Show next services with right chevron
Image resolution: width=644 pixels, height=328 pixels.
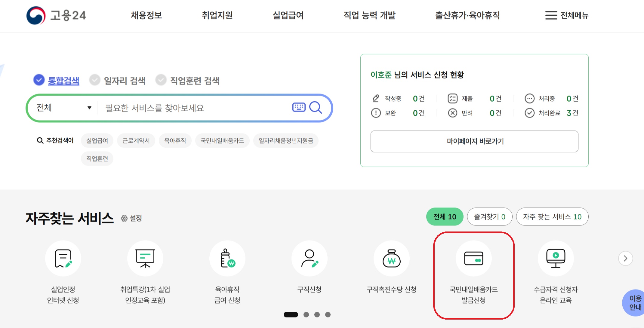pyautogui.click(x=625, y=259)
